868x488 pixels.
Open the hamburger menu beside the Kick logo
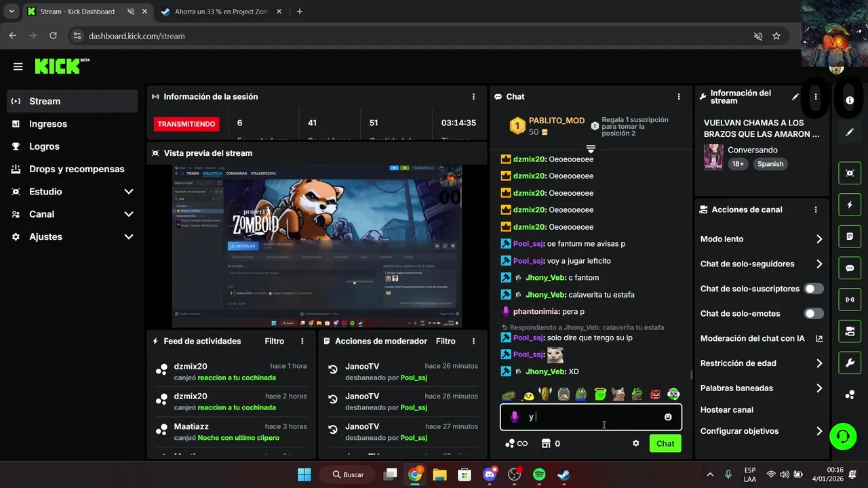click(x=18, y=66)
